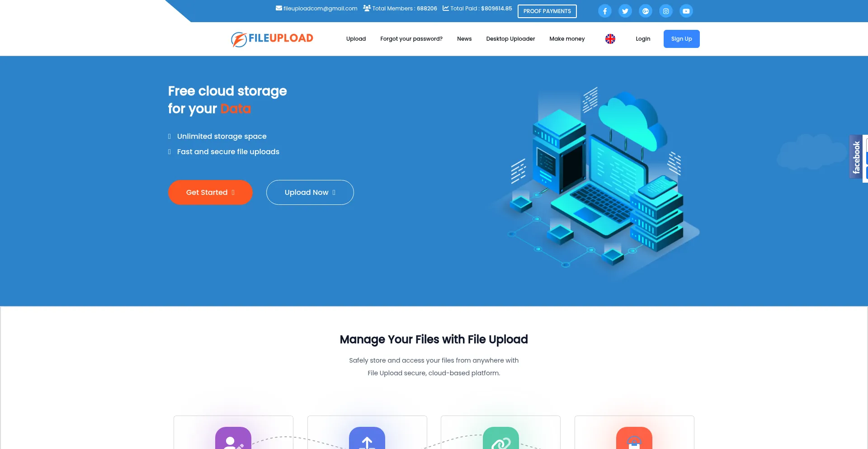The width and height of the screenshot is (868, 449).
Task: Click the Upload Now button
Action: pos(310,192)
